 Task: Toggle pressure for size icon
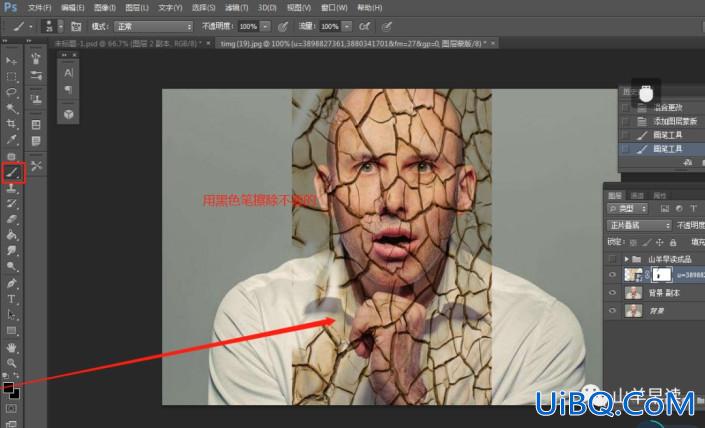click(x=387, y=27)
